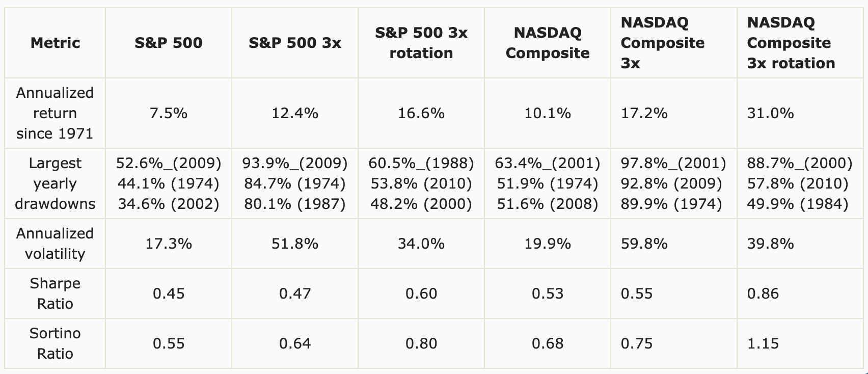
Task: Click the 49.9% (1984) drawdown entry
Action: click(x=798, y=204)
